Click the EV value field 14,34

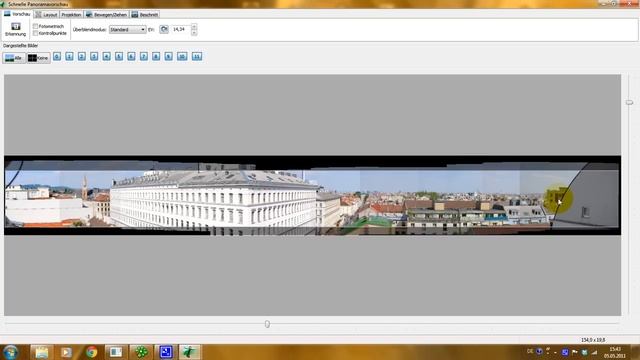click(180, 29)
